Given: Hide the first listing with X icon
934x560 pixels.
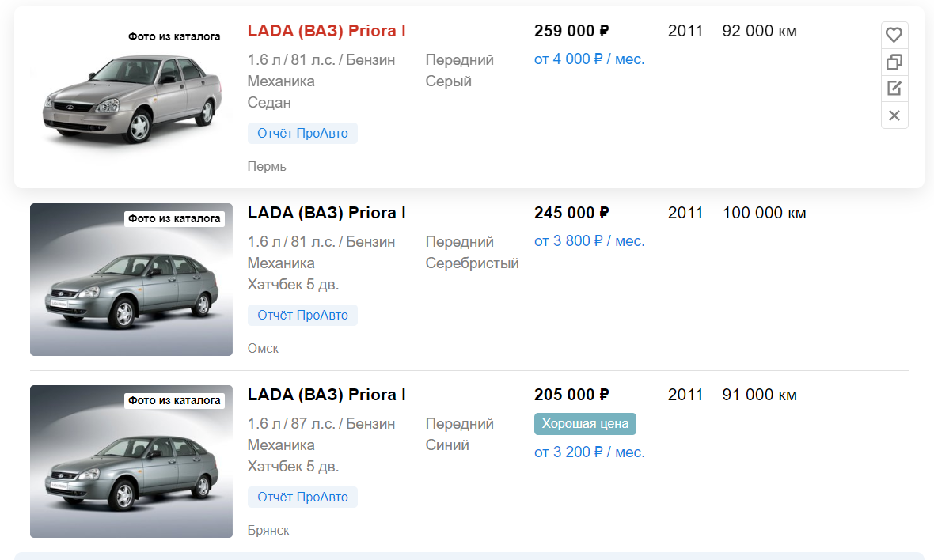Looking at the screenshot, I should click(894, 115).
